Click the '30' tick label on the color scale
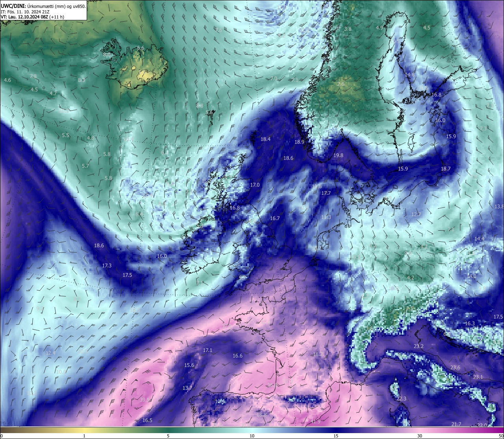The height and width of the screenshot is (439, 504). tap(420, 436)
